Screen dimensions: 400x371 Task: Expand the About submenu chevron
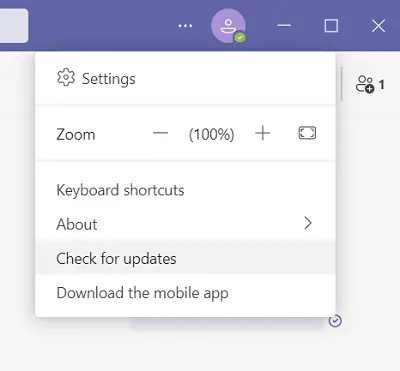pyautogui.click(x=308, y=223)
